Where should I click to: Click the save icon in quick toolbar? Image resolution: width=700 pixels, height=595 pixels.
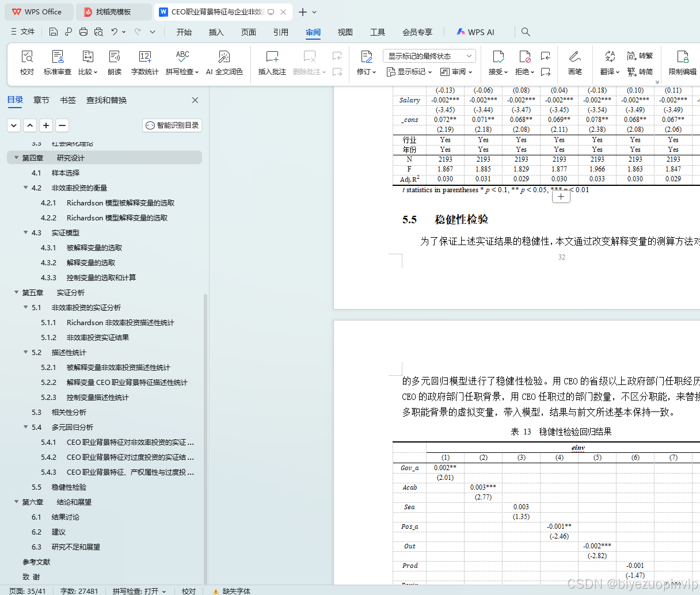54,32
